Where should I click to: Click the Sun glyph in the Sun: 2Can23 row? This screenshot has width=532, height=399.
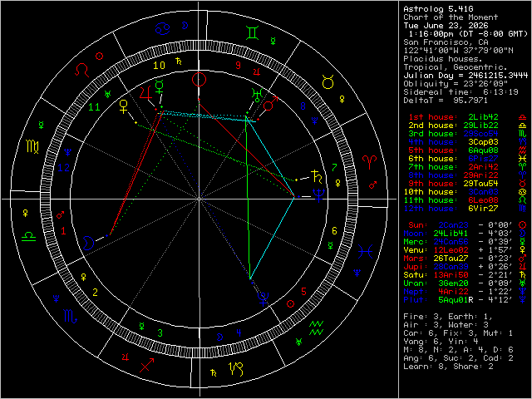(522, 225)
